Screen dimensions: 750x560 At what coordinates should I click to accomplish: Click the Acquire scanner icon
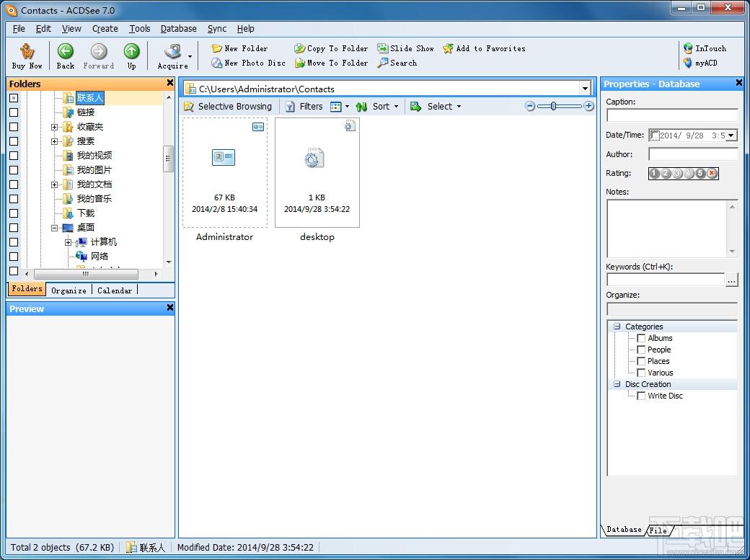[x=172, y=51]
